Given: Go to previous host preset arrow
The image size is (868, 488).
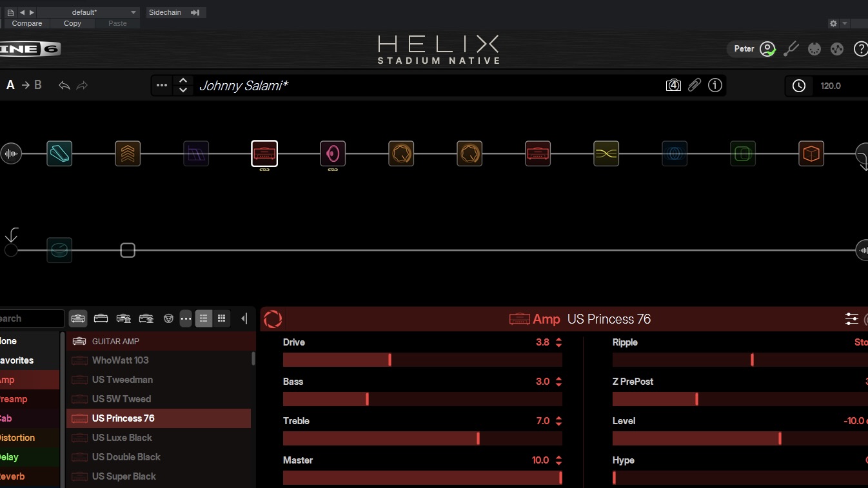Looking at the screenshot, I should pyautogui.click(x=22, y=12).
